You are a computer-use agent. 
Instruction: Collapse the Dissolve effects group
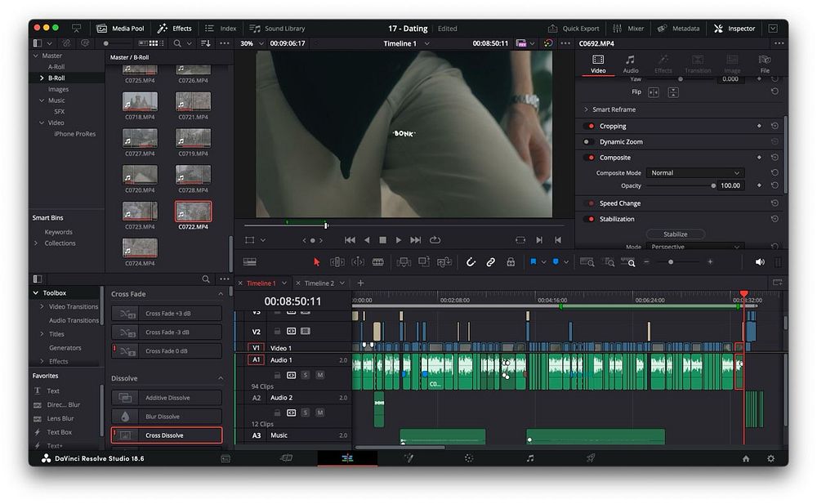click(220, 379)
